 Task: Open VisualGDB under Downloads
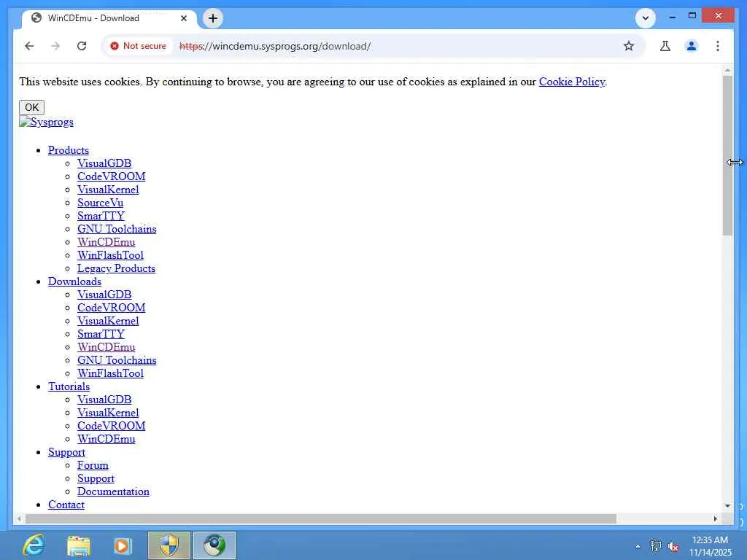[x=104, y=295]
